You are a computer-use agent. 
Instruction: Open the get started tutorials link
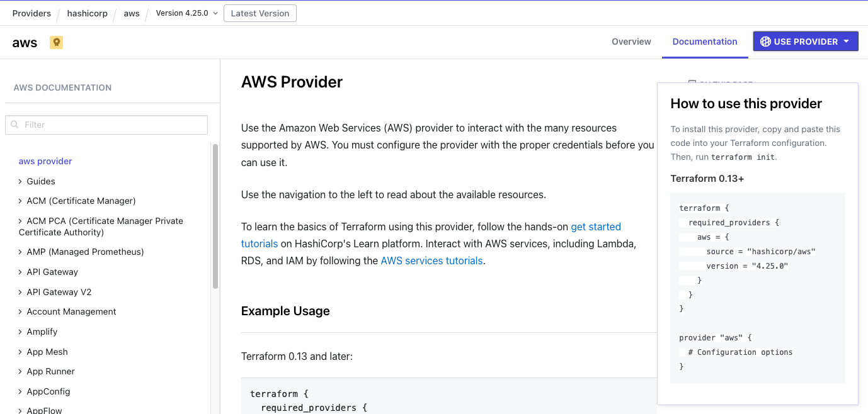click(431, 235)
